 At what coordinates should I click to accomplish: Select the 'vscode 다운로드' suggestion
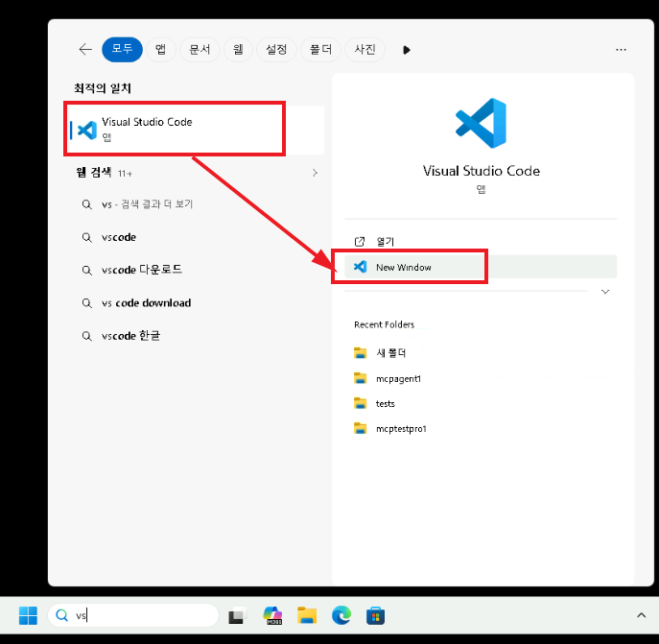pos(132,270)
